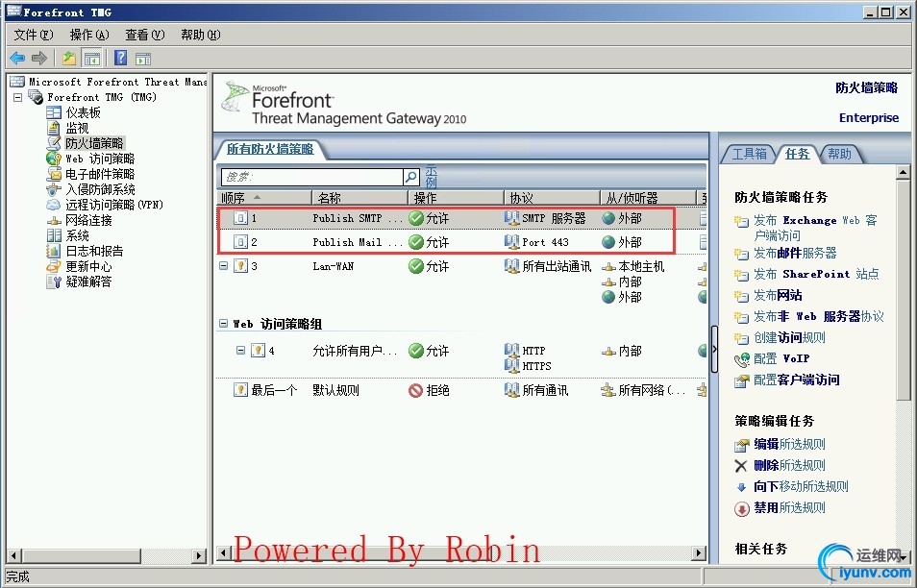Click 删除所选规则 link
This screenshot has height=588, width=917.
click(x=789, y=465)
